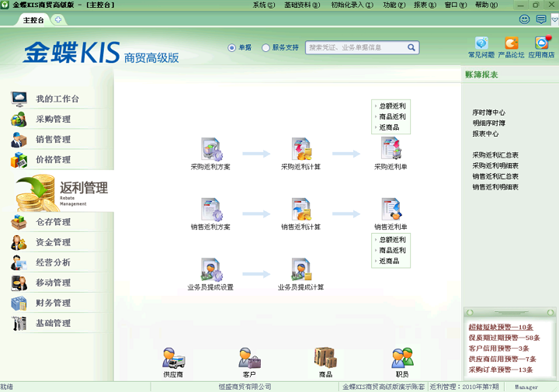Open 明细序时簿 link
559x392 pixels.
tap(489, 123)
